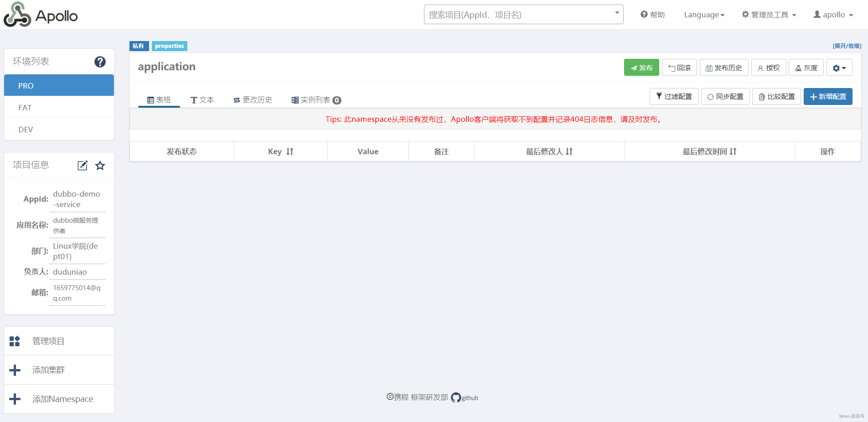
Task: Click the instance count badge 0
Action: (x=337, y=100)
